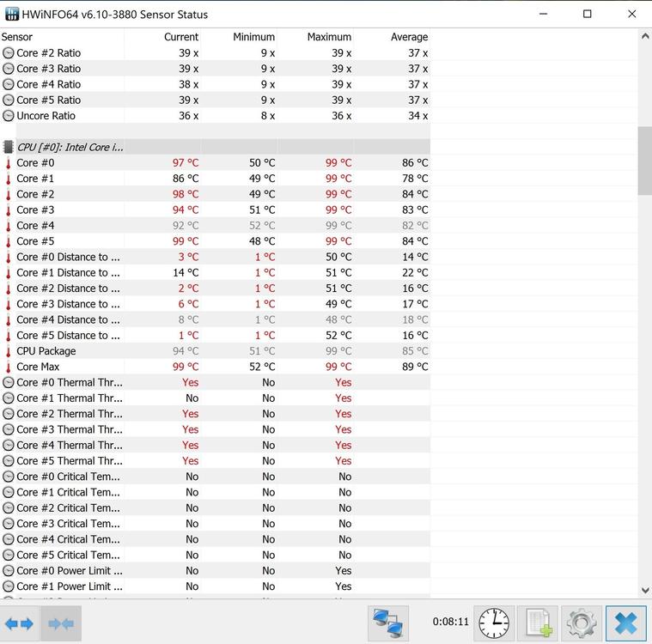Screen dimensions: 652x644
Task: Click the Average column header
Action: pos(409,37)
